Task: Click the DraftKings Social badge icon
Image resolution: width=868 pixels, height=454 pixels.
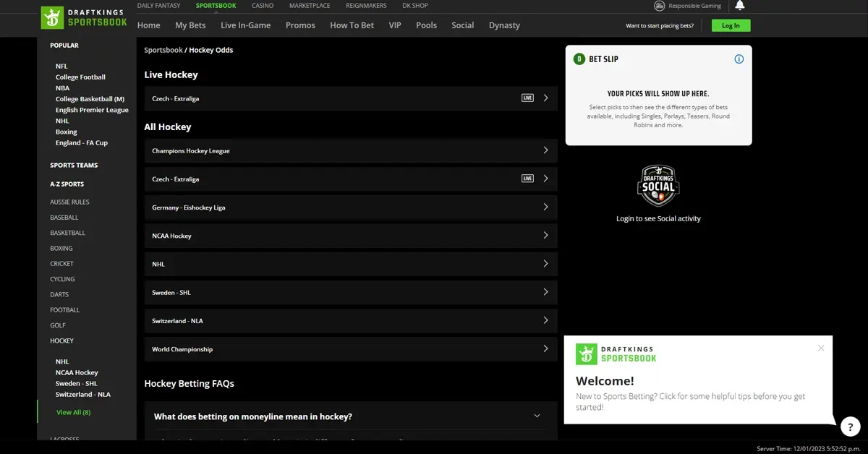Action: tap(658, 186)
